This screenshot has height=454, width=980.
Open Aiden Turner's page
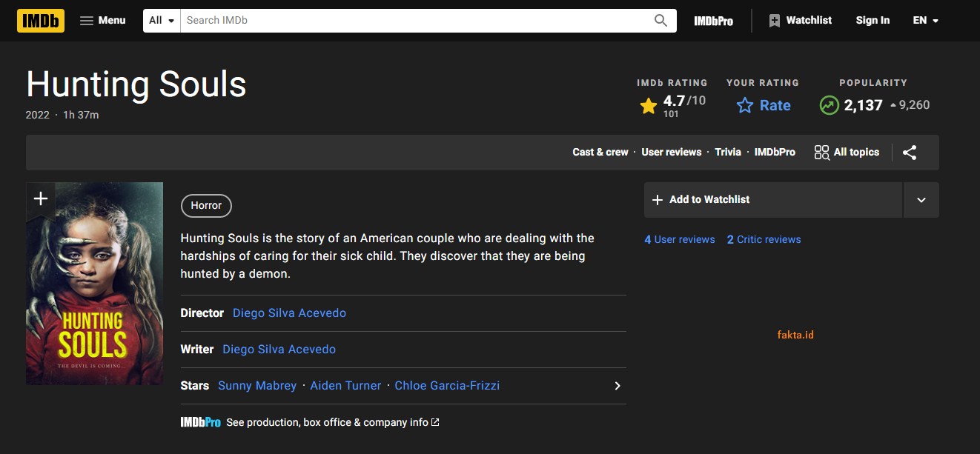point(345,385)
